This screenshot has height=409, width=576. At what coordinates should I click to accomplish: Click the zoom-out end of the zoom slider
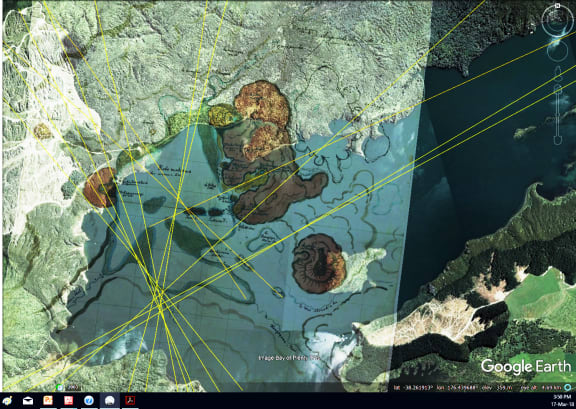coord(558,140)
